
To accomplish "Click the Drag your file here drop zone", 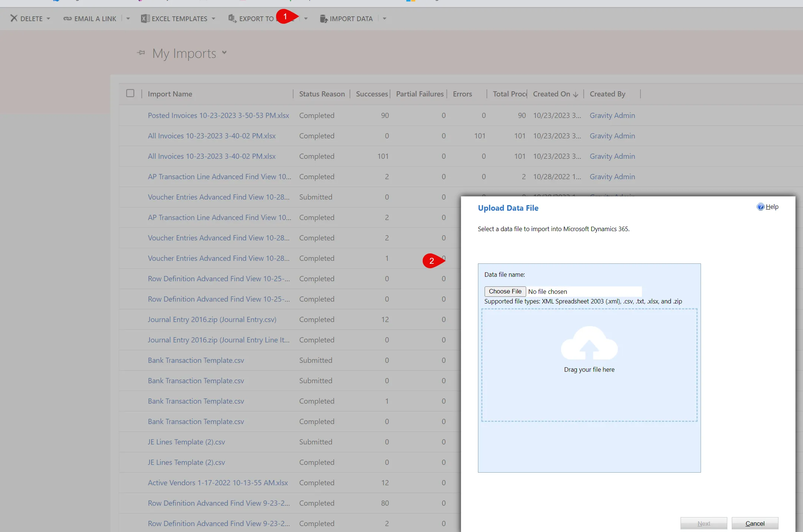I will pos(589,365).
